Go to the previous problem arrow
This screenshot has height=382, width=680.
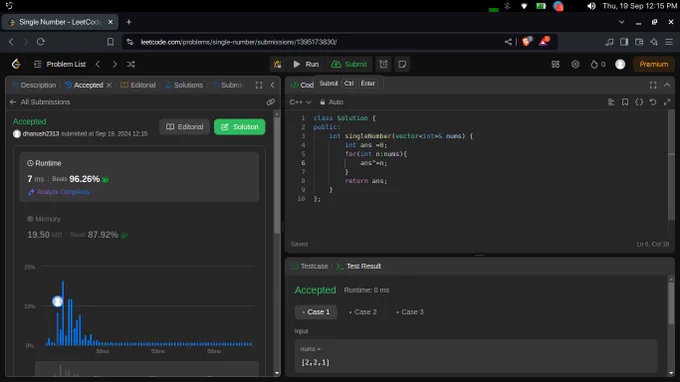[x=98, y=64]
